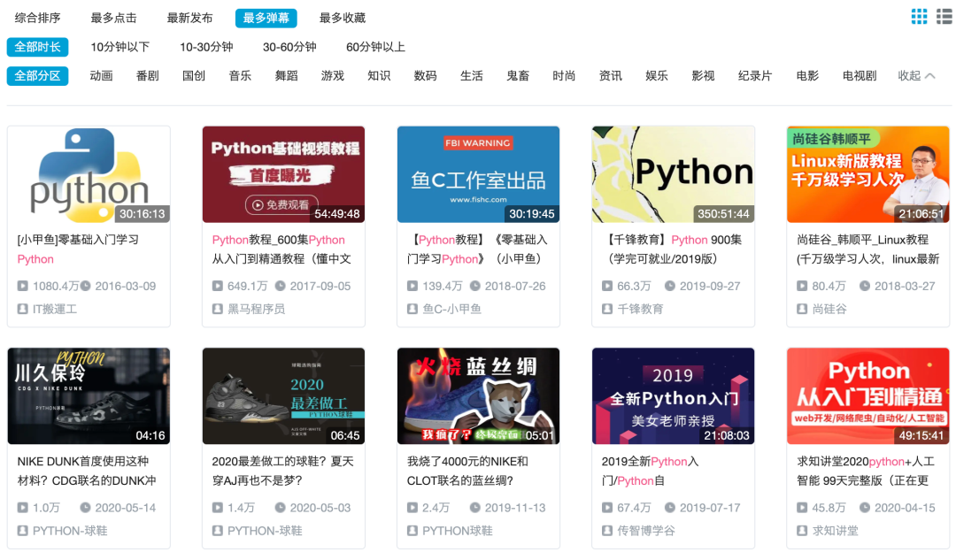Sort by 最新发布
Viewport: 956px width, 560px height.
click(x=189, y=18)
